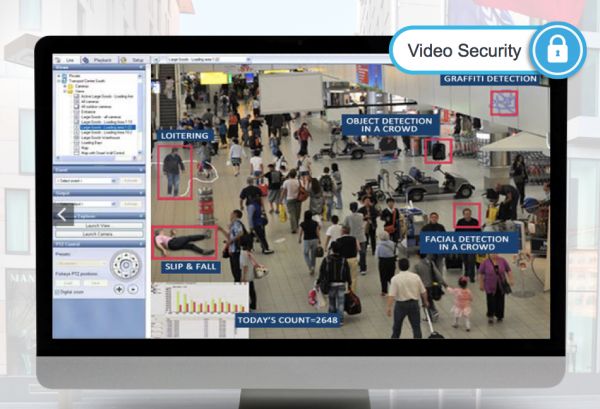Switch to the Setup tab

[x=138, y=60]
